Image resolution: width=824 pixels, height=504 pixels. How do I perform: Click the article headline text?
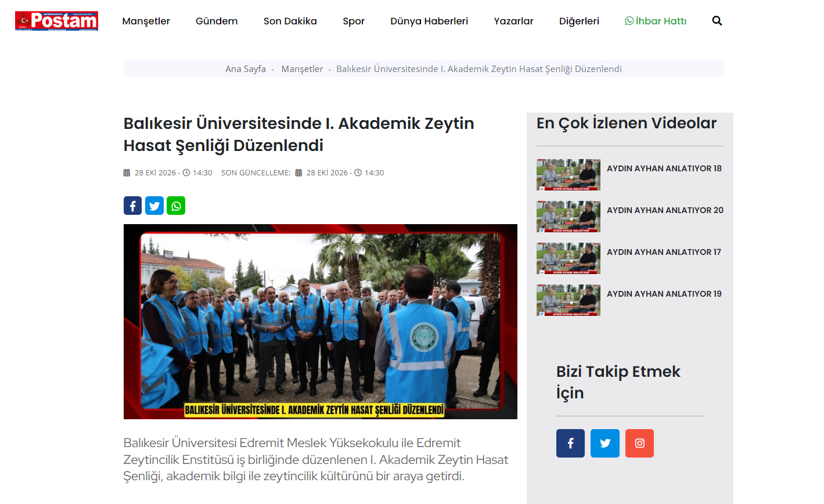(299, 134)
